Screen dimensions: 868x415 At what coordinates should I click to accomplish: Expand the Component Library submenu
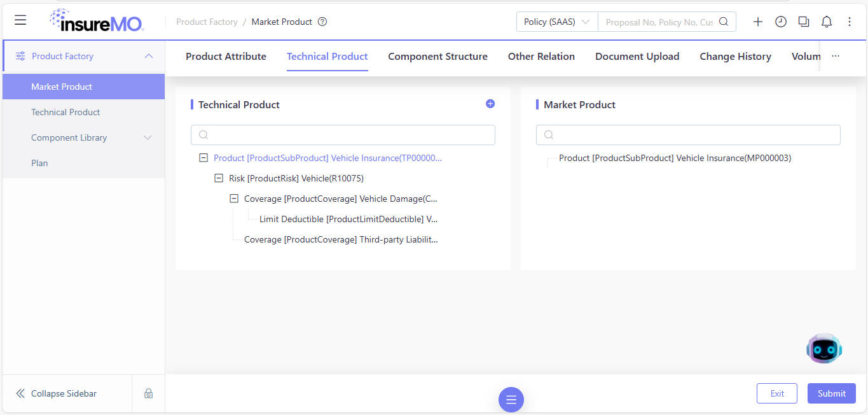[x=148, y=137]
